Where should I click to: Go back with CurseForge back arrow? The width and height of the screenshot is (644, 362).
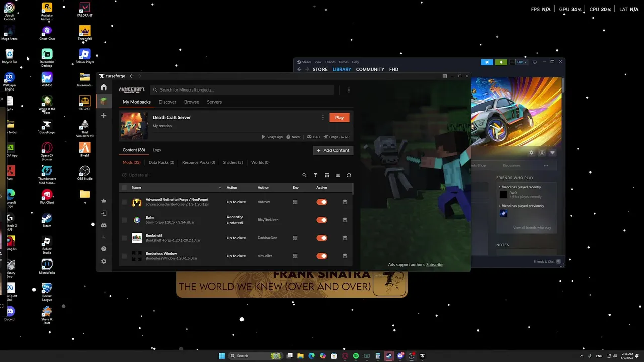point(132,76)
